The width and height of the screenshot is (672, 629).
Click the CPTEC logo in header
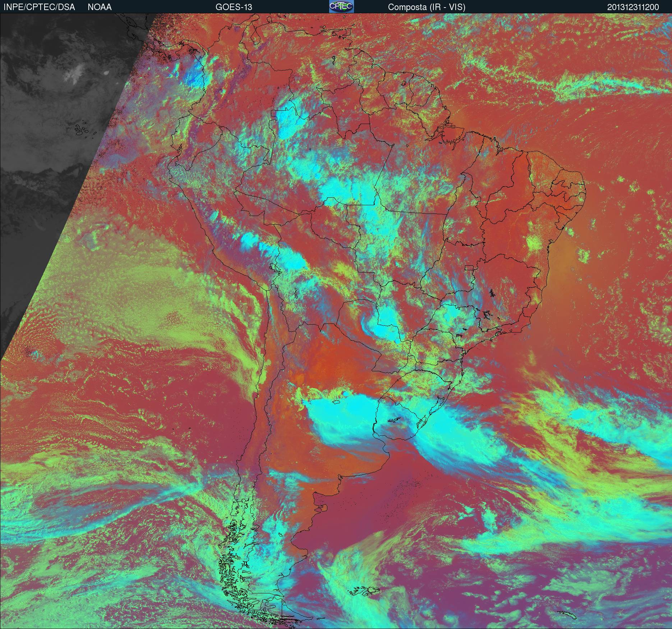click(x=341, y=6)
